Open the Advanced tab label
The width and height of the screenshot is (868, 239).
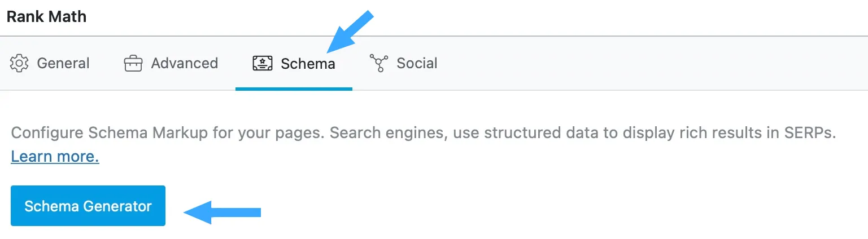coord(185,63)
